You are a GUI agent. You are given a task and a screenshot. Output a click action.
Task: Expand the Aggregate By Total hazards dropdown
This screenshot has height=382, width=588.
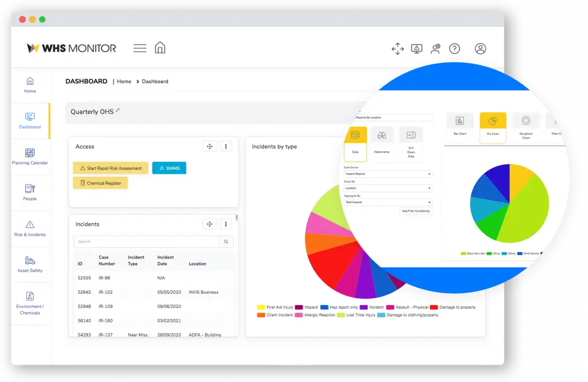388,202
